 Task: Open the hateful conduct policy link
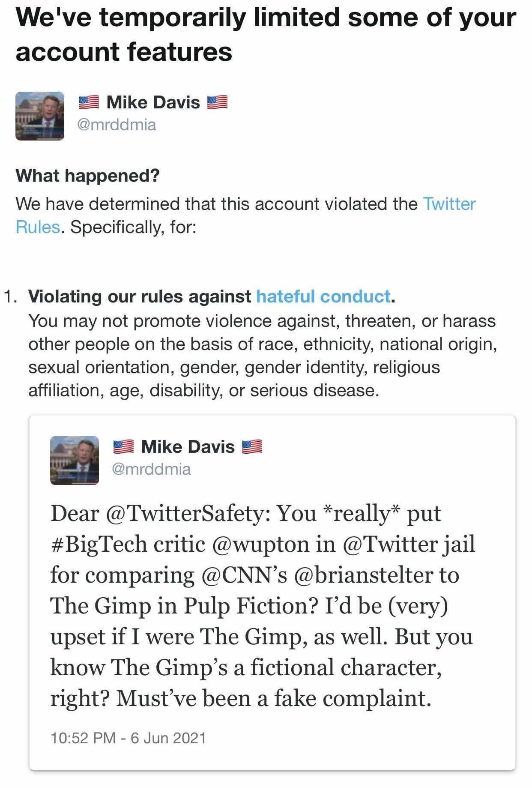323,296
